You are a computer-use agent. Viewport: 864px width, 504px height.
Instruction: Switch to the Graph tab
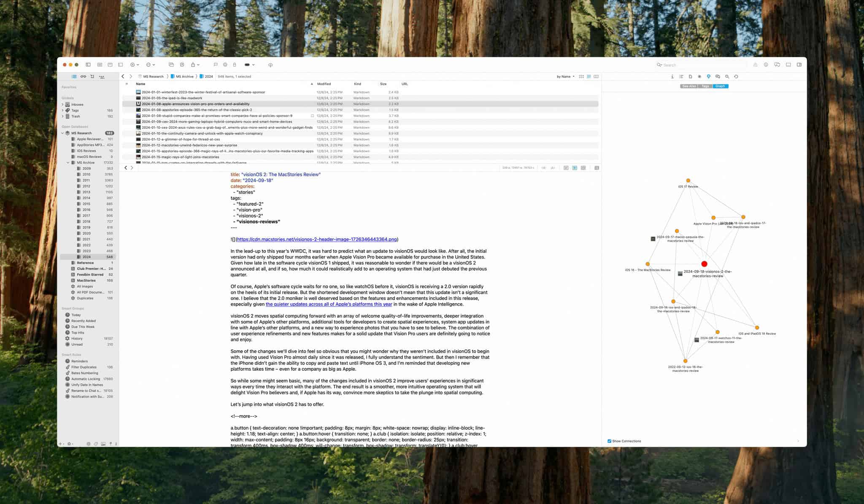720,86
